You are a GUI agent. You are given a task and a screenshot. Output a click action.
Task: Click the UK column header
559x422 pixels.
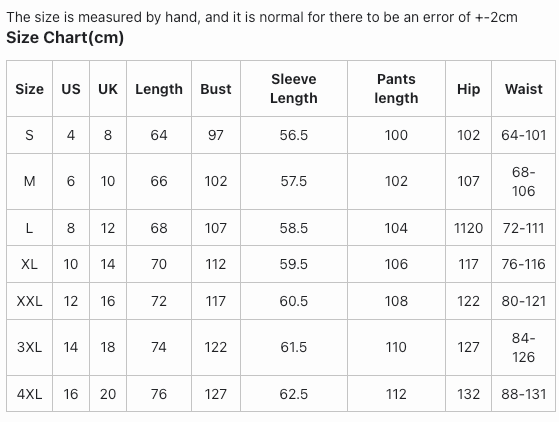coord(108,89)
